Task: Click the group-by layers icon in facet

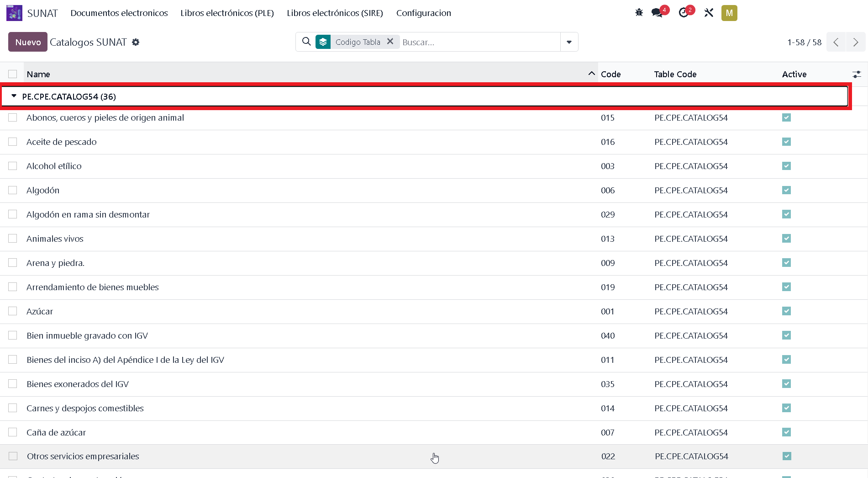Action: 323,42
